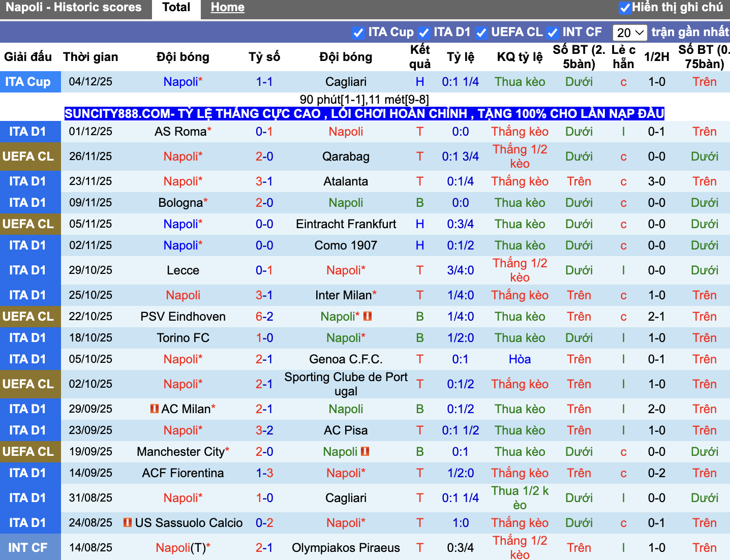Open Bologna team link

click(180, 203)
